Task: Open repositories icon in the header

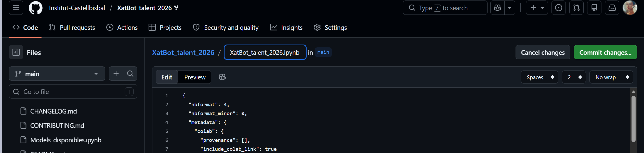Action: point(594,8)
